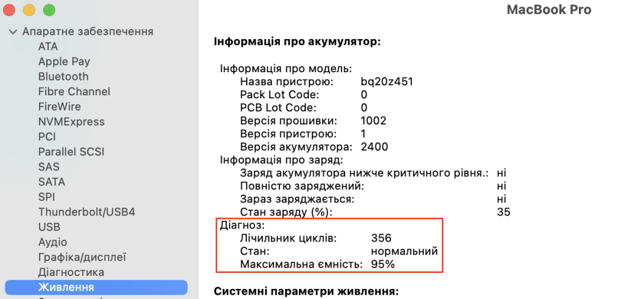Open the Аудіо section
Screen dimensions: 644x299
(53, 242)
